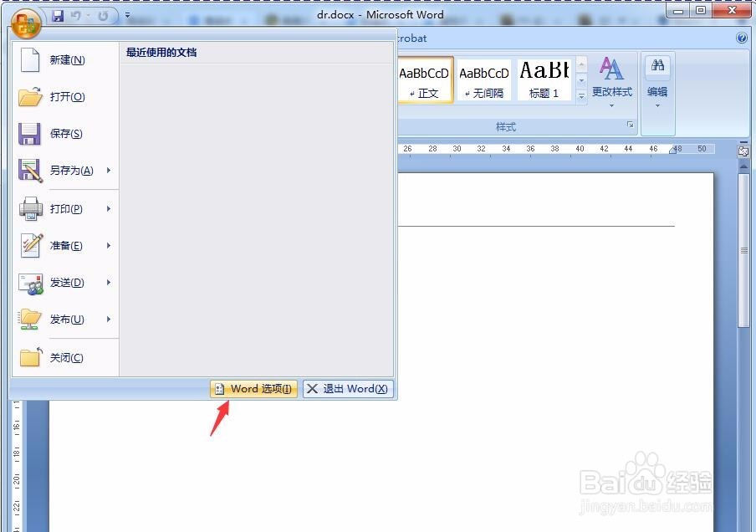Screen dimensions: 756x532
Task: Open the 编辑 binoculars dropdown
Action: 657,83
